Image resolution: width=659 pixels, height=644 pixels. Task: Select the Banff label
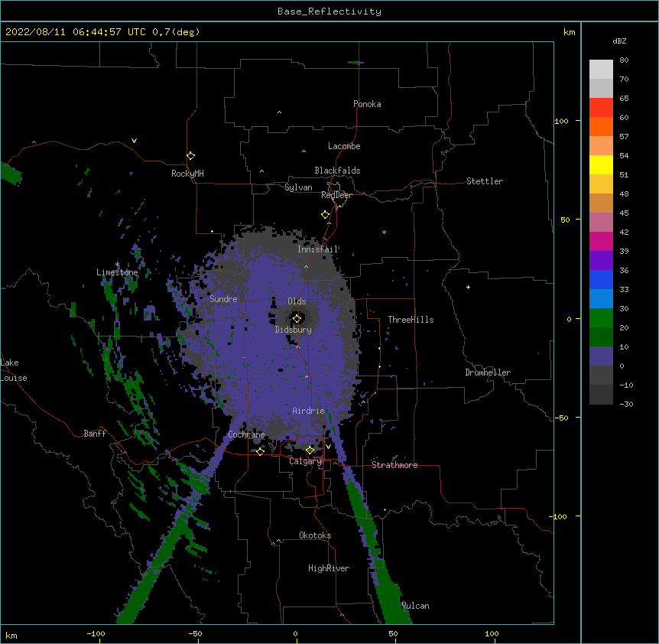tap(95, 434)
